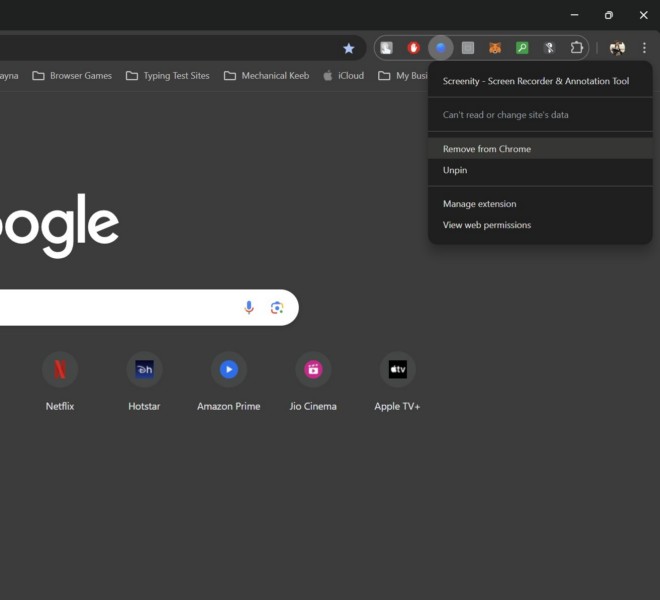This screenshot has width=660, height=600.
Task: Select Remove from Chrome in context menu
Action: click(x=487, y=149)
